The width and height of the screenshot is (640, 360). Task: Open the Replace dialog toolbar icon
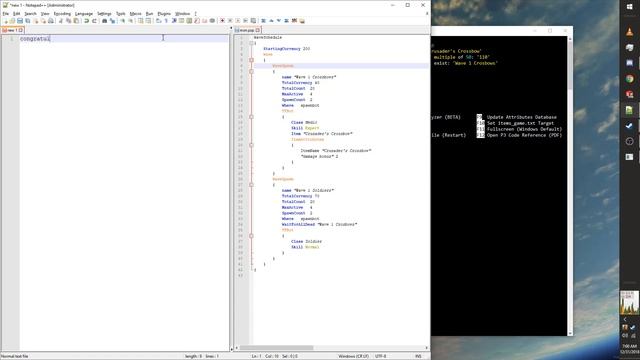coord(112,20)
